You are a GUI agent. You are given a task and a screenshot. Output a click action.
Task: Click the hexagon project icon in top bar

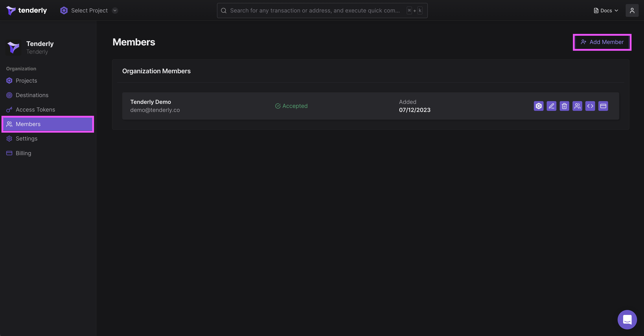(64, 10)
